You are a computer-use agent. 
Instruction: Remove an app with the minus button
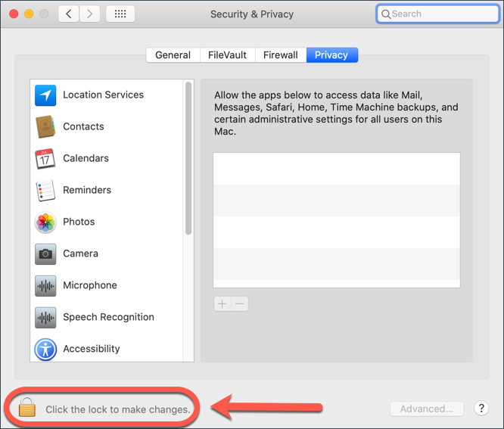tap(240, 303)
